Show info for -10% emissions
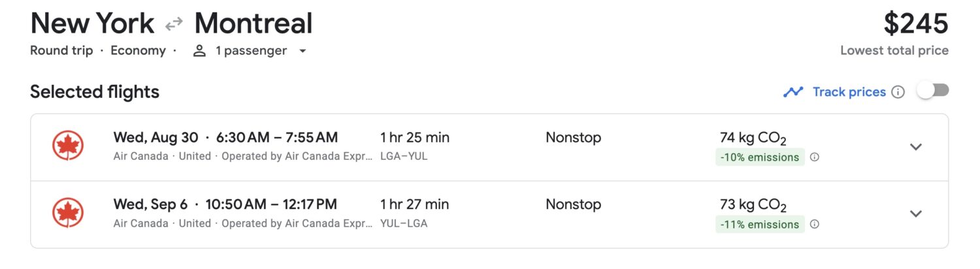Image resolution: width=980 pixels, height=269 pixels. coord(815,157)
